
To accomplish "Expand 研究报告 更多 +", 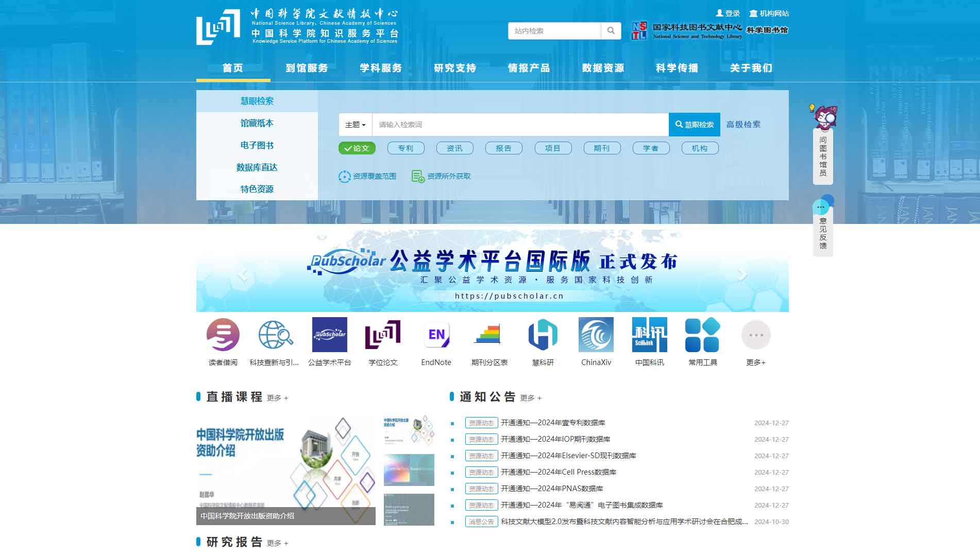I will 278,543.
